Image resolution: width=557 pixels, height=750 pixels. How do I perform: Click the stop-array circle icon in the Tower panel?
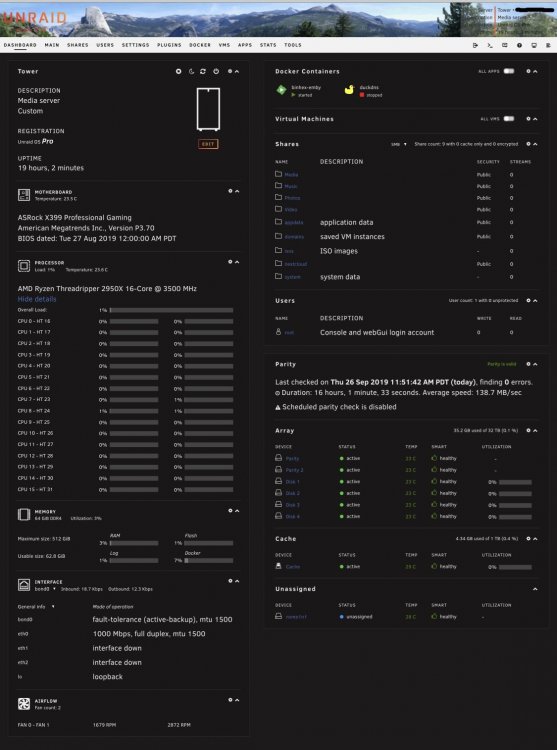tap(178, 71)
